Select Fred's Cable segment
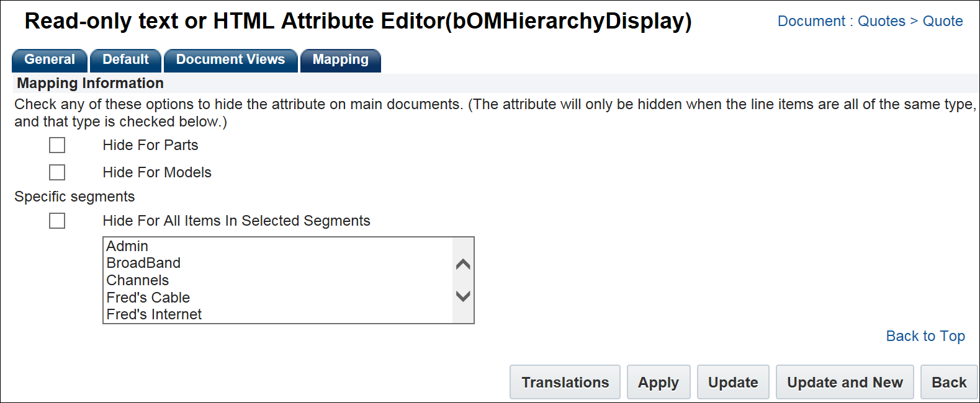Screen dimensions: 980x403 pos(148,298)
